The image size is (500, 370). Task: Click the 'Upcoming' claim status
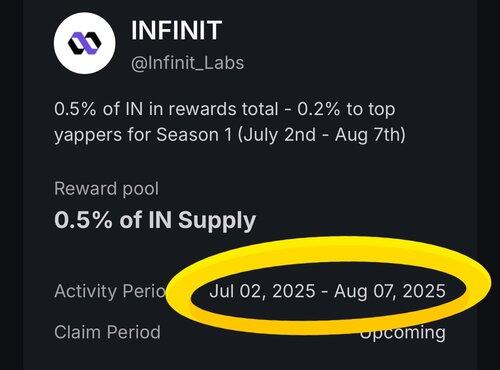tap(403, 333)
